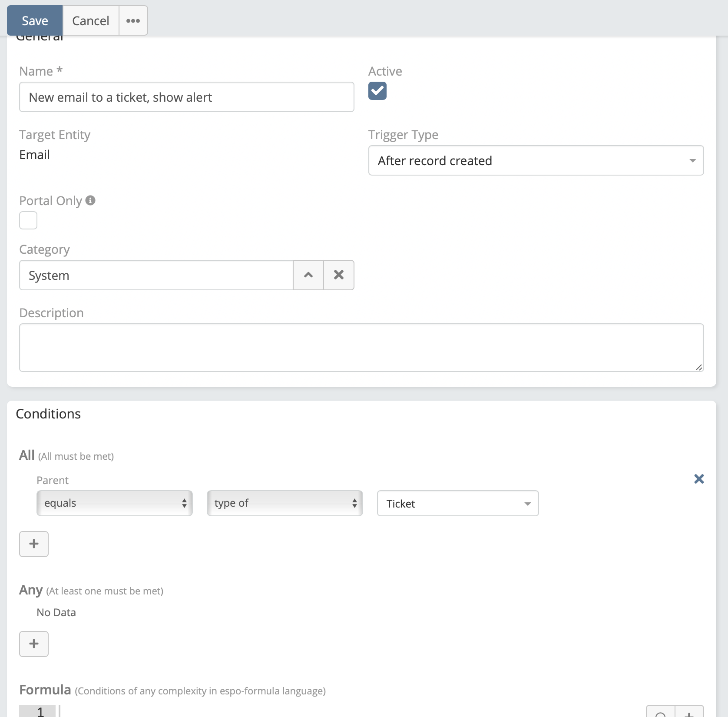Click the Portal Only info icon

[90, 200]
